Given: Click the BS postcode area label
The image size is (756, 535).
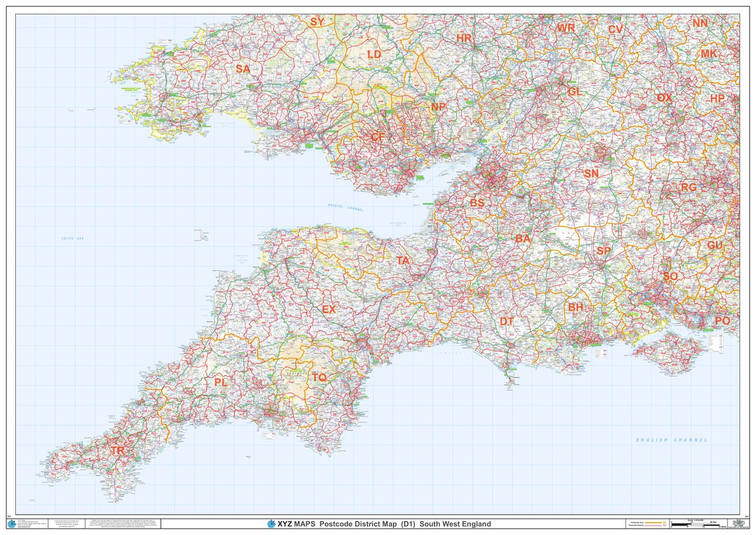Looking at the screenshot, I should click(477, 203).
